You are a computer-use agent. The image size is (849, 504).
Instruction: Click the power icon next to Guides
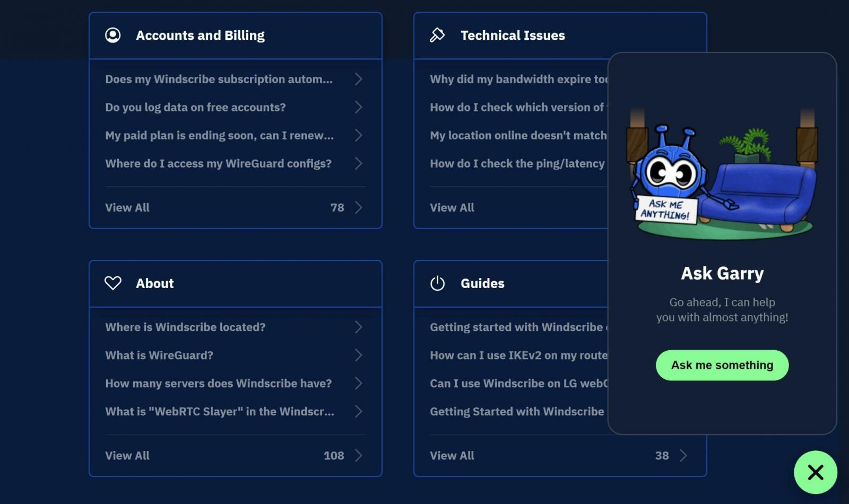point(438,283)
